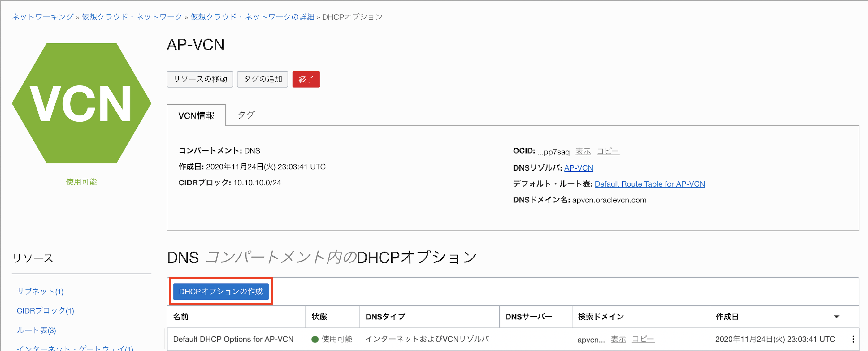Click the DHCPオプションの作成 button
Image resolution: width=868 pixels, height=351 pixels.
click(x=221, y=292)
